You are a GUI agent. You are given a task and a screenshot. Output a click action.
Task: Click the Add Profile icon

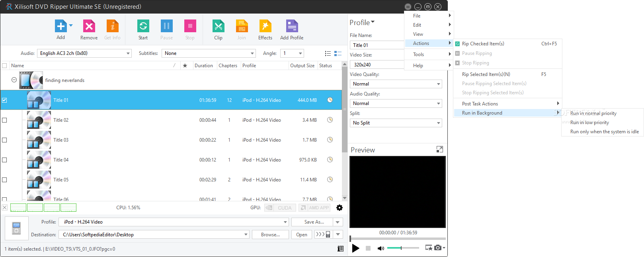[292, 26]
